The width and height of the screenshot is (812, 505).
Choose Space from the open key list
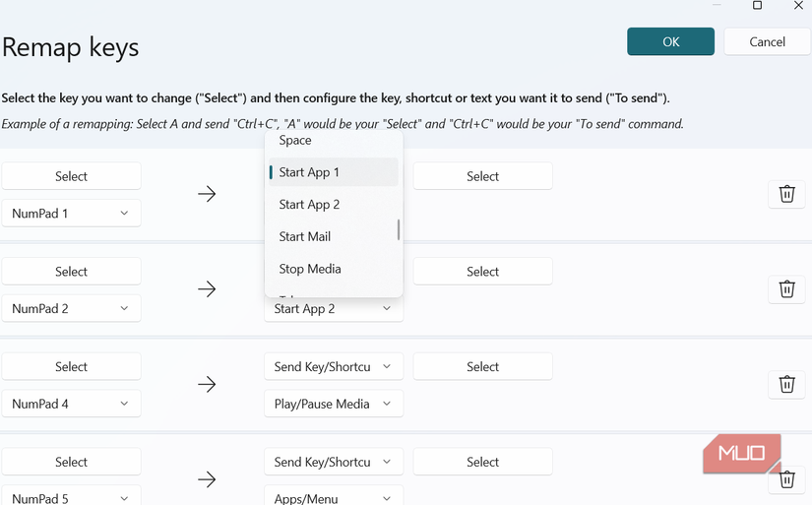(x=295, y=141)
